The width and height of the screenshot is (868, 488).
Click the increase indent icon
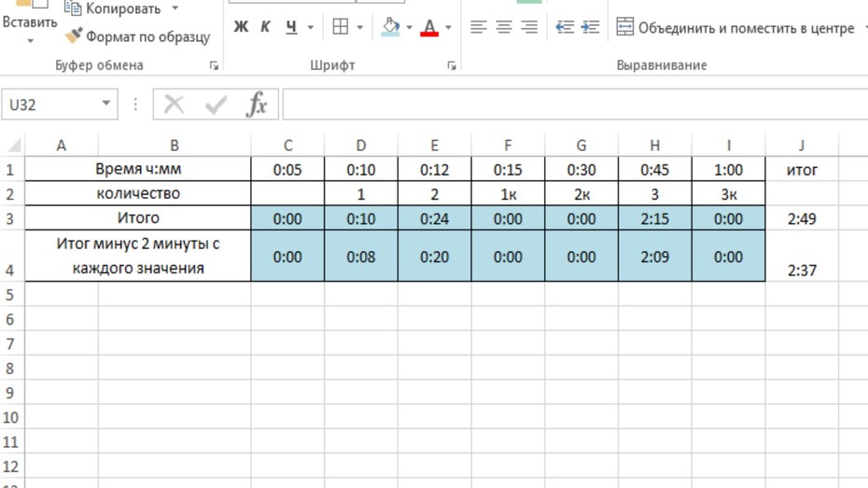[590, 26]
